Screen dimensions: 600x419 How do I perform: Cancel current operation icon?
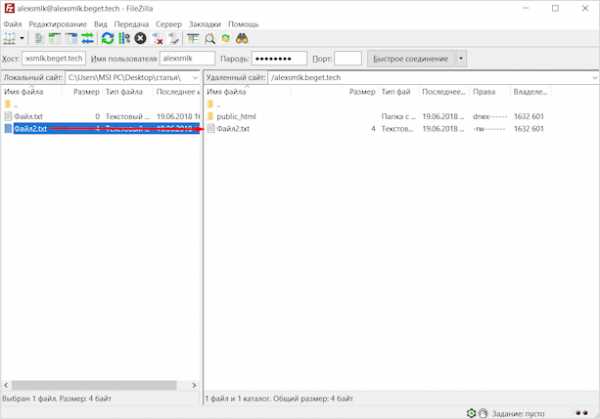tap(140, 39)
